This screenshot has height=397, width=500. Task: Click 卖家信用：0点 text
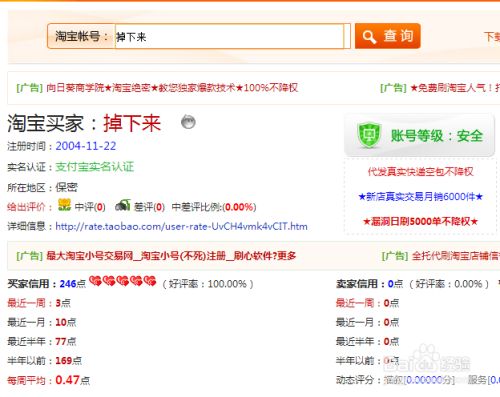pyautogui.click(x=370, y=284)
